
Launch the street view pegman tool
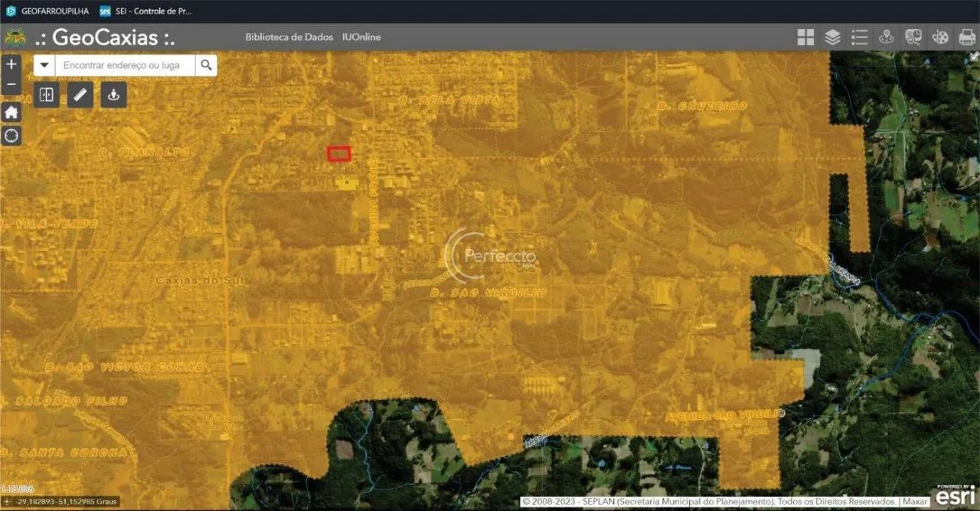click(x=114, y=95)
